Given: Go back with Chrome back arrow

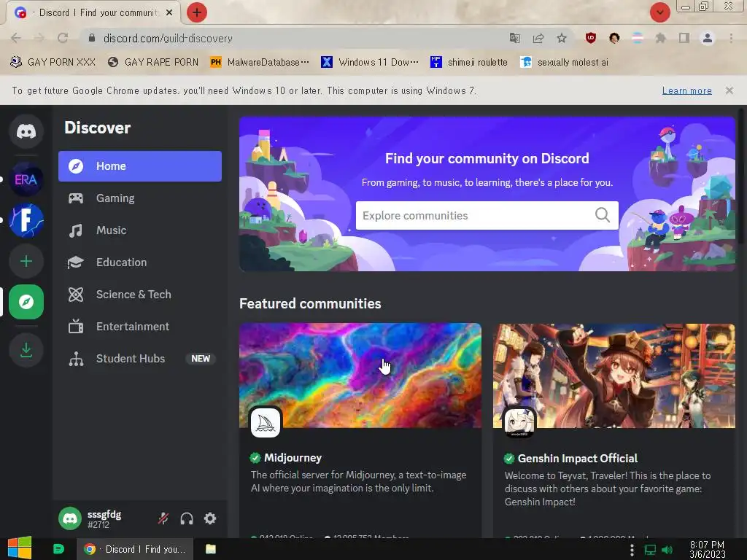Looking at the screenshot, I should (16, 38).
